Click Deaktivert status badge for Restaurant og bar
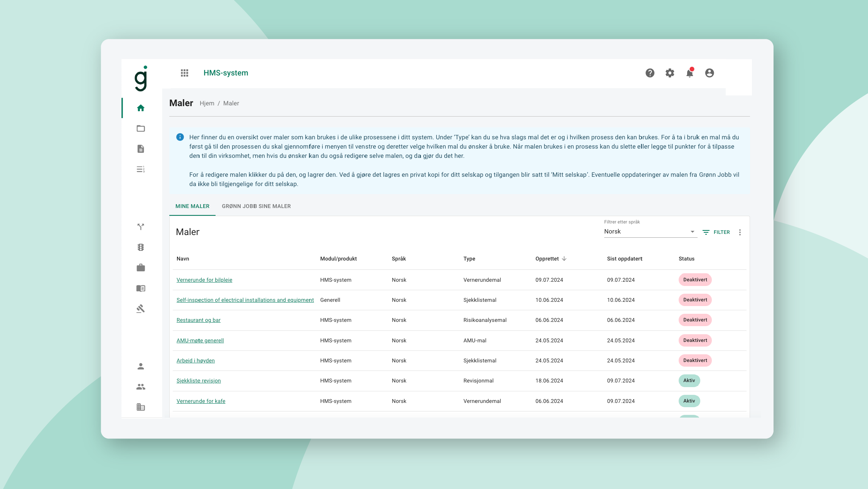Screen dimensions: 868x489 [695, 320]
